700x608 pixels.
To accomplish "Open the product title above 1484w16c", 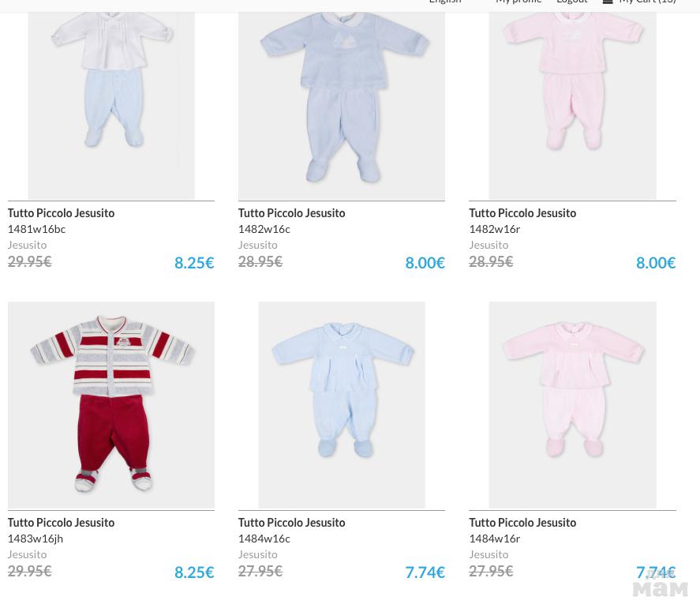I will tap(291, 523).
